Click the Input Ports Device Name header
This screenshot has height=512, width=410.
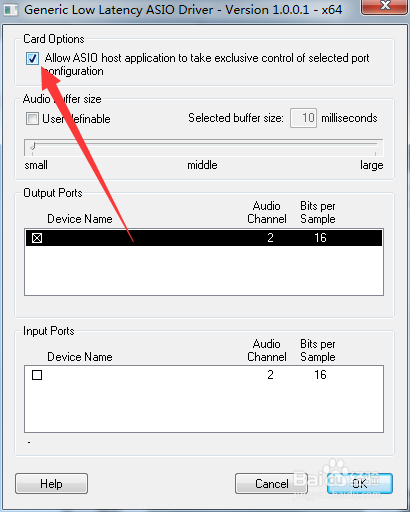point(80,357)
